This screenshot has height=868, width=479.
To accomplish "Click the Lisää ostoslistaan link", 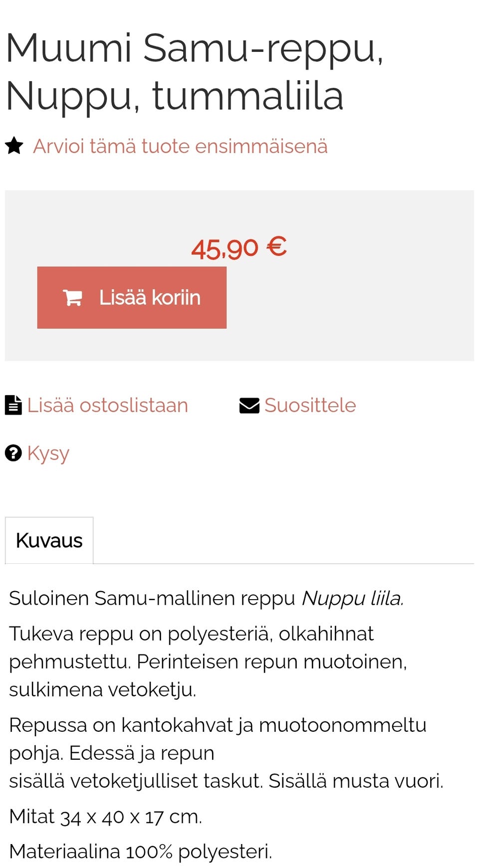I will (108, 405).
